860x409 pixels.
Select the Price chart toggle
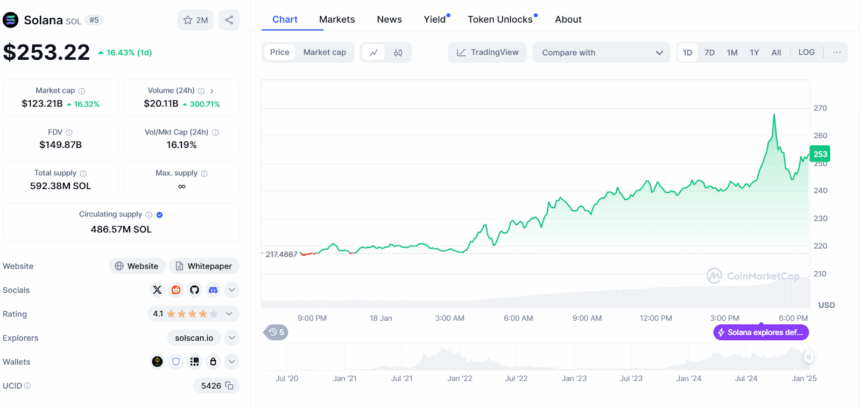[x=280, y=53]
